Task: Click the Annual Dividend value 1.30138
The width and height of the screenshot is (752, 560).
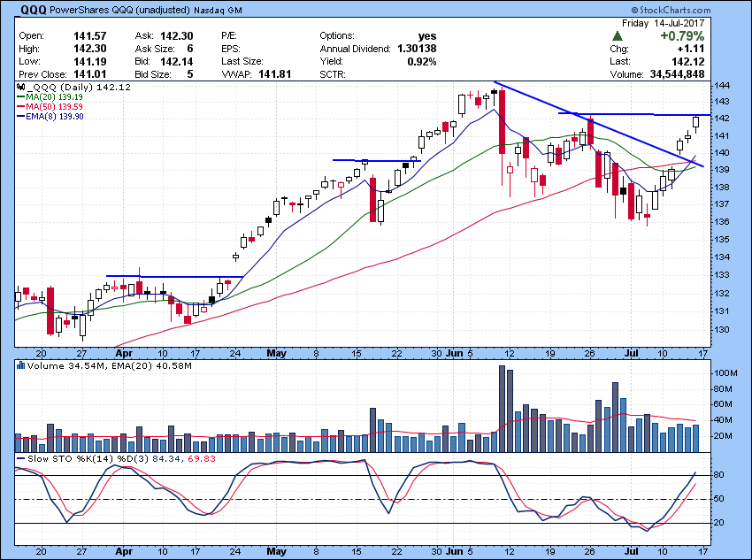Action: (x=417, y=49)
